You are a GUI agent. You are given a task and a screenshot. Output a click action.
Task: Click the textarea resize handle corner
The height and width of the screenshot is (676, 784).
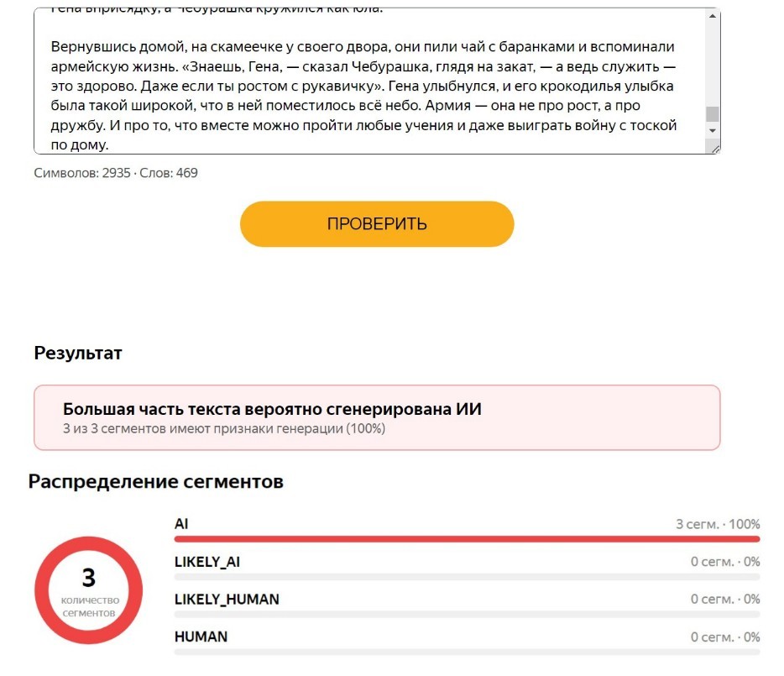715,149
